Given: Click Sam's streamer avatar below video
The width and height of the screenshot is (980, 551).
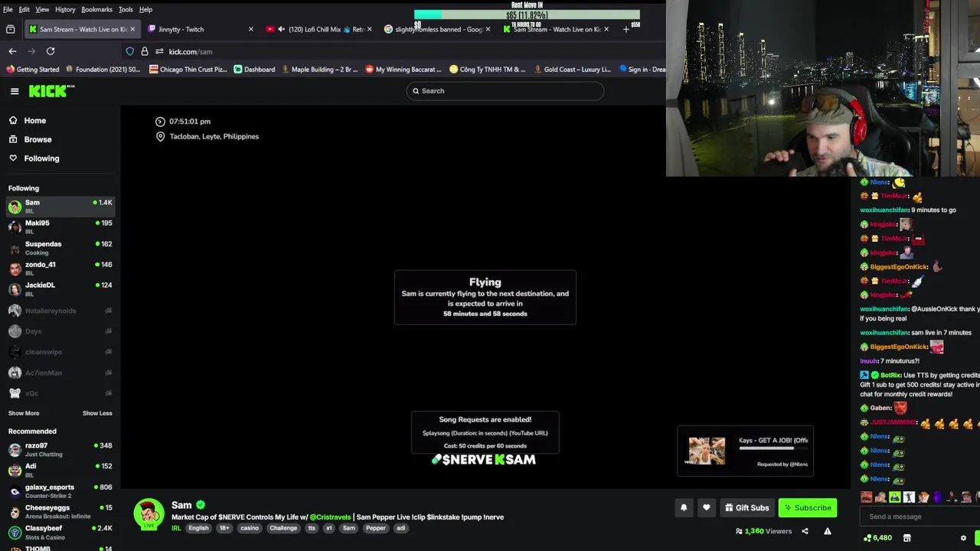Looking at the screenshot, I should tap(149, 514).
